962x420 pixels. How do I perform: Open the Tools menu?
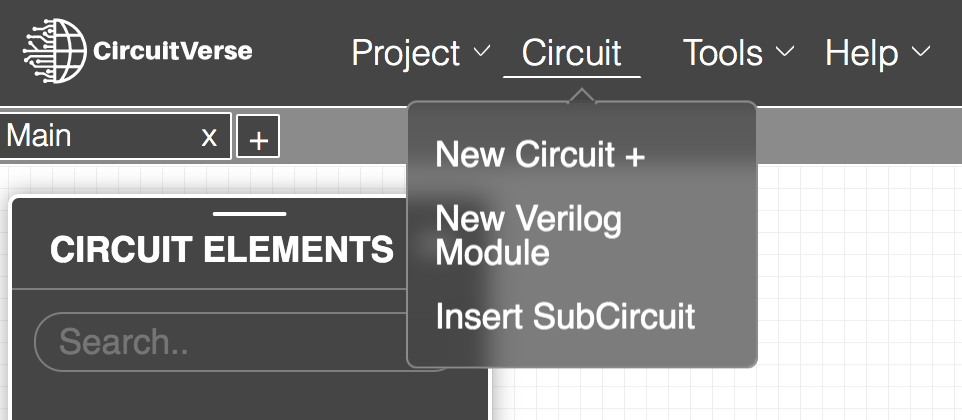pyautogui.click(x=723, y=53)
